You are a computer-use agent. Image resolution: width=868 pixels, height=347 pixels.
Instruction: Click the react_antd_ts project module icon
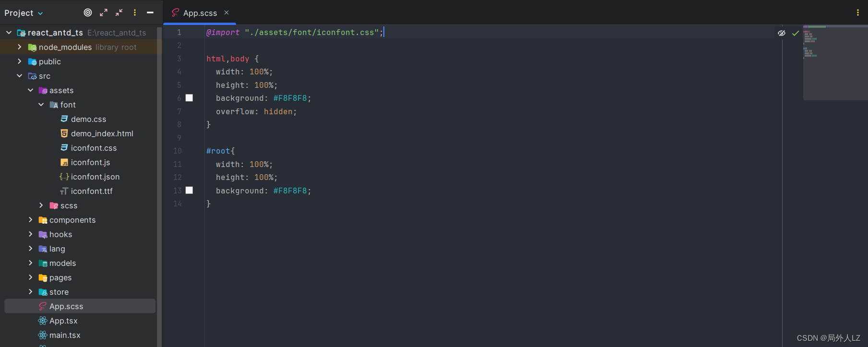click(x=21, y=33)
